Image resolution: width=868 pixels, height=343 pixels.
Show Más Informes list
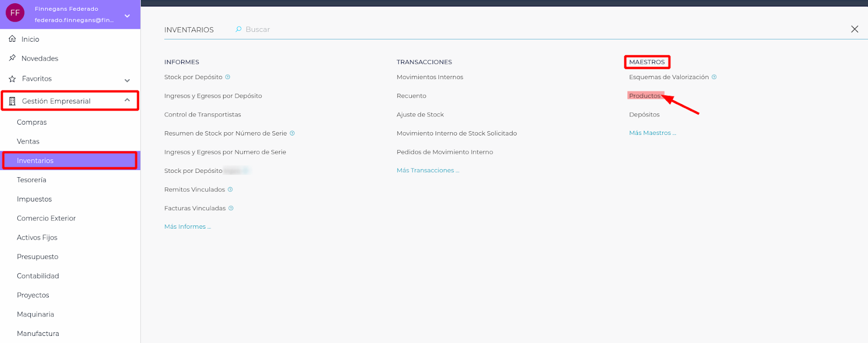click(x=188, y=227)
